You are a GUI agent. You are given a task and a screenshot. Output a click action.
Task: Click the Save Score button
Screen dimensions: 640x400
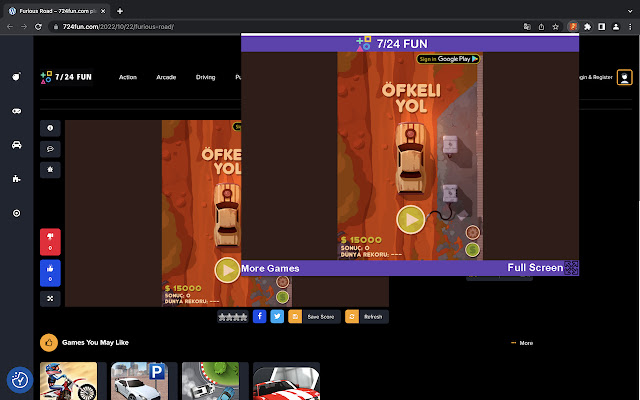pyautogui.click(x=314, y=316)
